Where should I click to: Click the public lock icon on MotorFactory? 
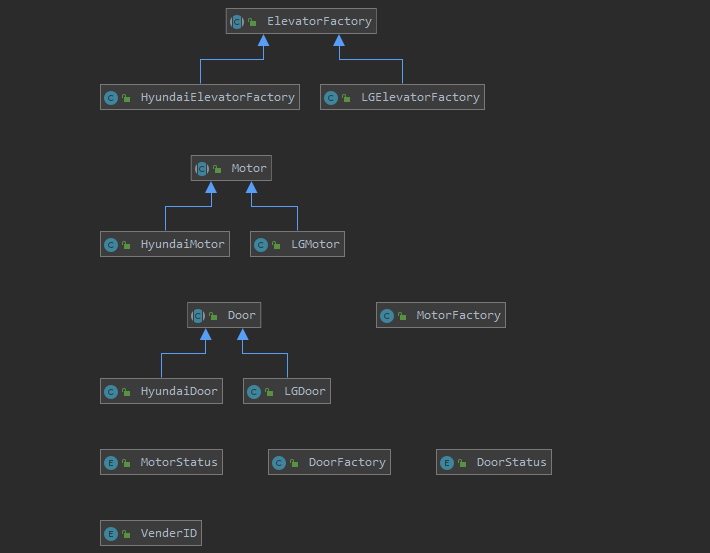(402, 316)
